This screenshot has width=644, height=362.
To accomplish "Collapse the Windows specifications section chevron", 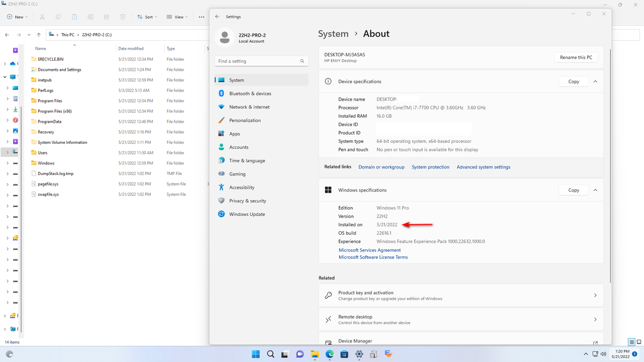I will click(x=595, y=190).
